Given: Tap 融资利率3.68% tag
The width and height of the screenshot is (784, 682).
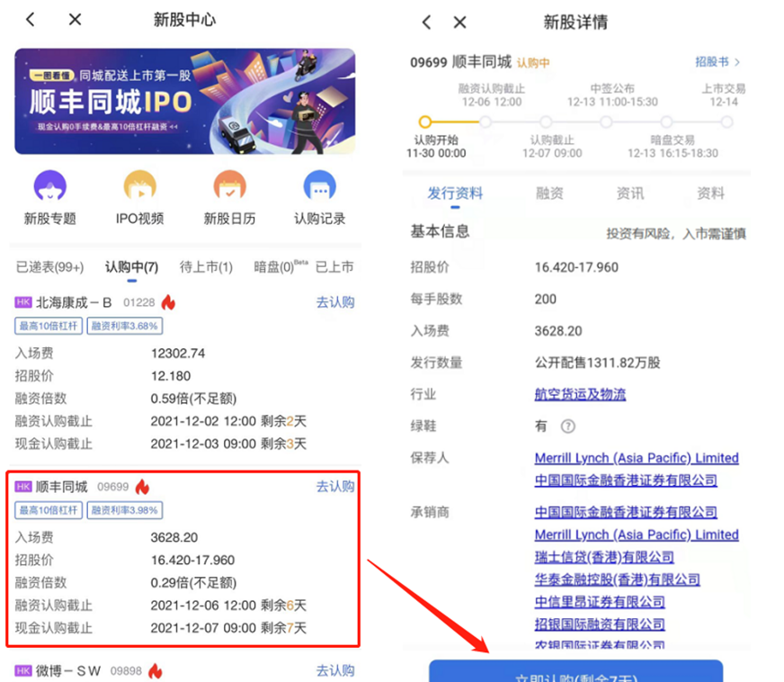Looking at the screenshot, I should point(125,327).
